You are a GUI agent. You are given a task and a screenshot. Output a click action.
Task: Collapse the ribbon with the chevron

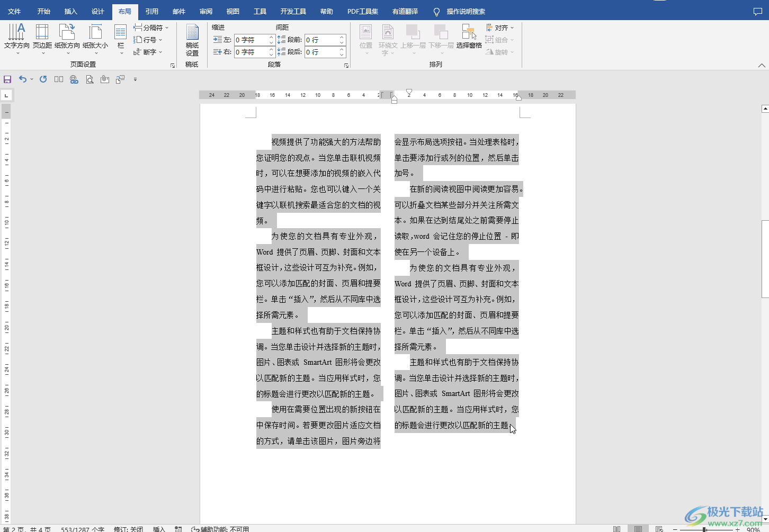pos(762,66)
